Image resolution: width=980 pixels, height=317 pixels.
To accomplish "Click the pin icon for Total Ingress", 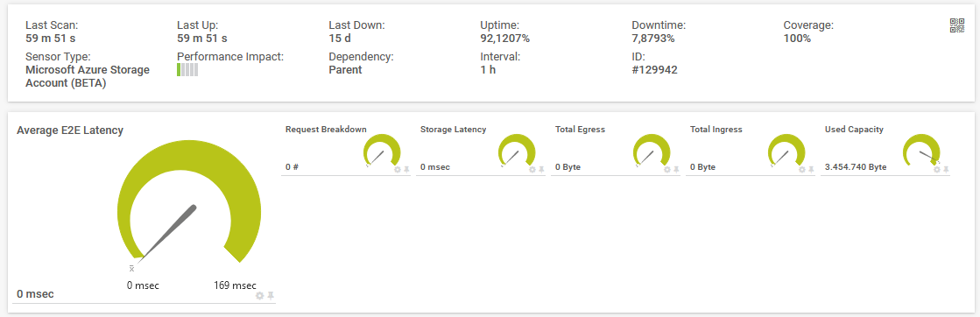I will (811, 169).
